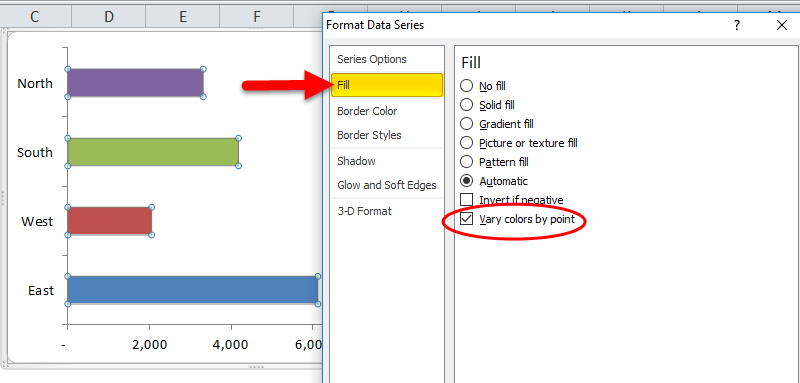Image resolution: width=800 pixels, height=383 pixels.
Task: Click column C header
Action: [35, 17]
